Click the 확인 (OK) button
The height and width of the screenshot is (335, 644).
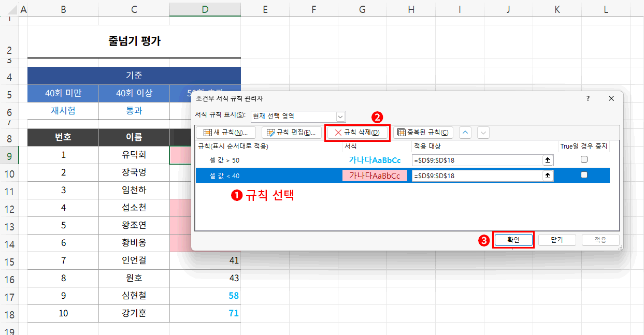(513, 240)
